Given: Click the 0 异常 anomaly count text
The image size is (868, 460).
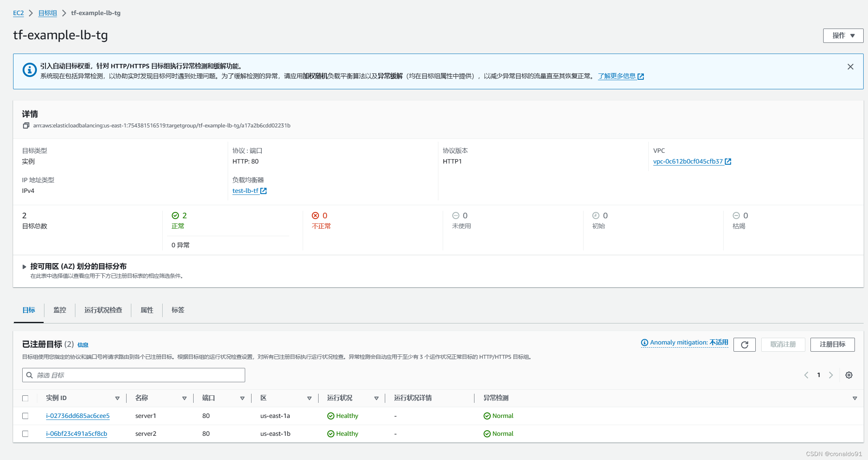Looking at the screenshot, I should [x=181, y=245].
